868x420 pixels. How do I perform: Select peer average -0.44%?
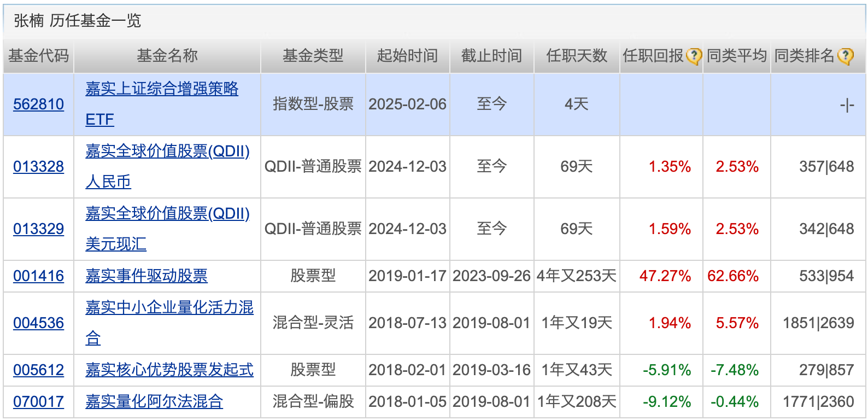click(x=735, y=401)
